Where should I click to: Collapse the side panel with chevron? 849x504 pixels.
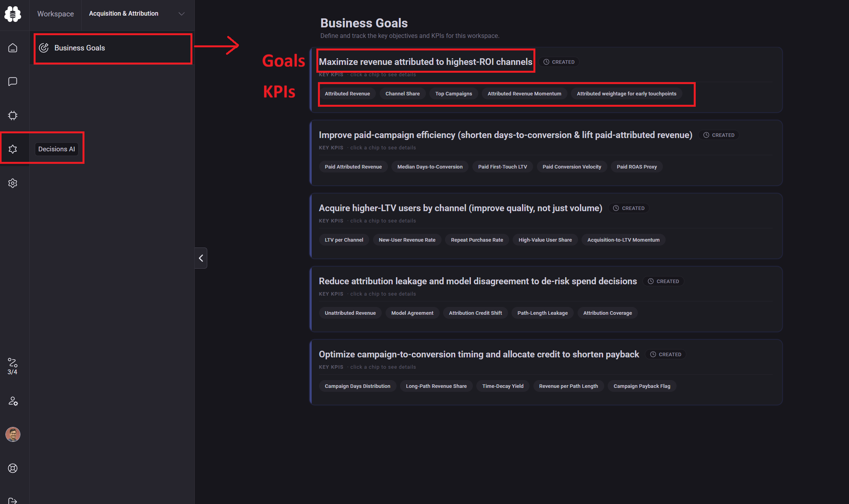point(201,258)
